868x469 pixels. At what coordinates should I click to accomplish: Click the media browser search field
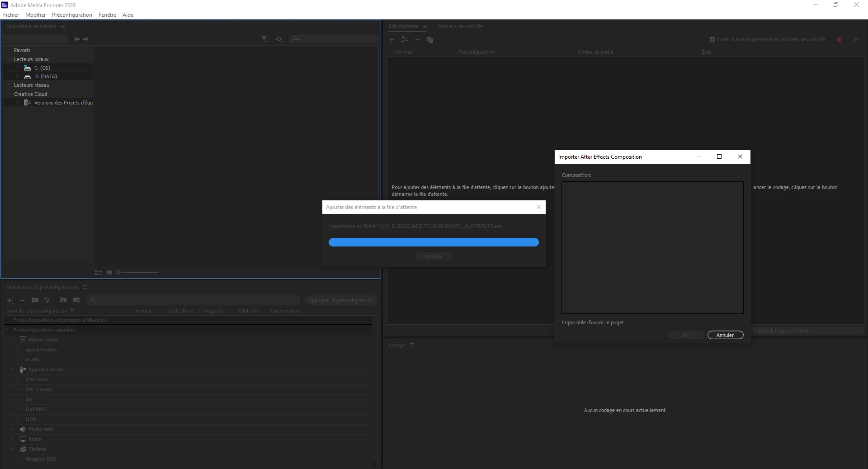point(335,39)
